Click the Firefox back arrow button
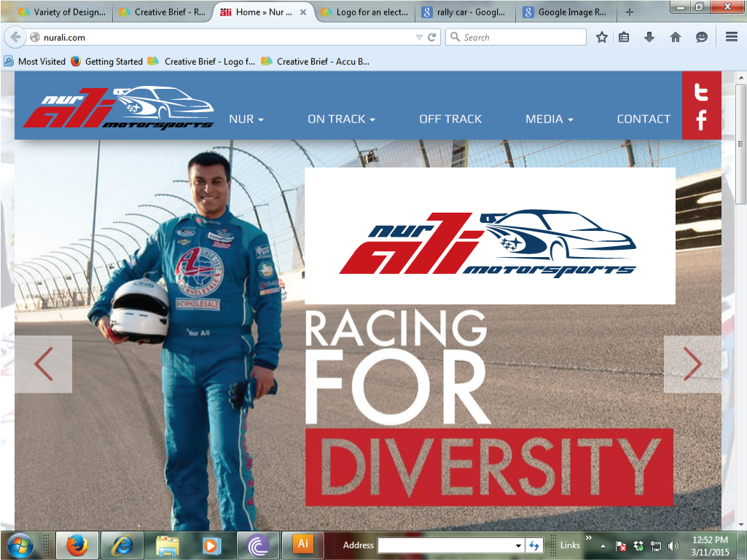The height and width of the screenshot is (560, 747). [15, 37]
